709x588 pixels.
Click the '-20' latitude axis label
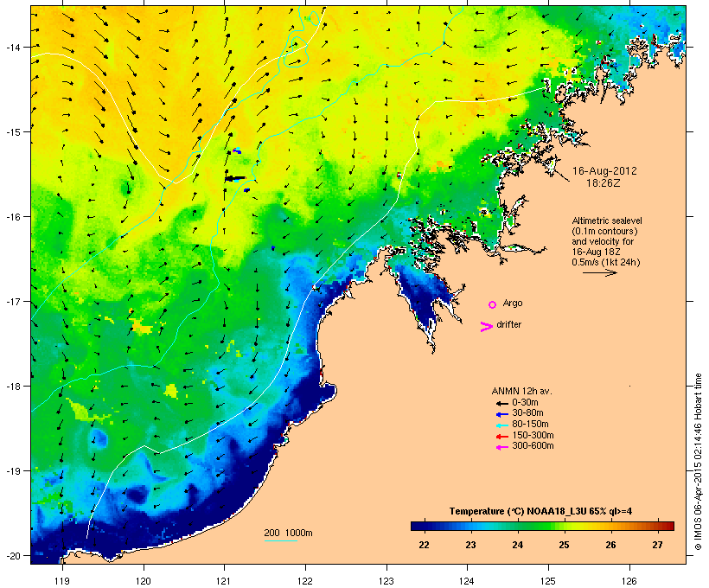(x=13, y=556)
